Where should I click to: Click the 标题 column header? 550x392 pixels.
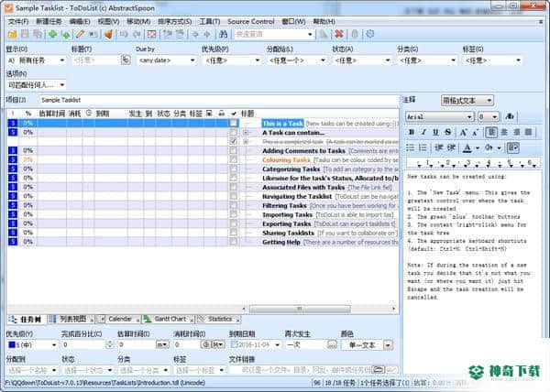click(x=247, y=114)
